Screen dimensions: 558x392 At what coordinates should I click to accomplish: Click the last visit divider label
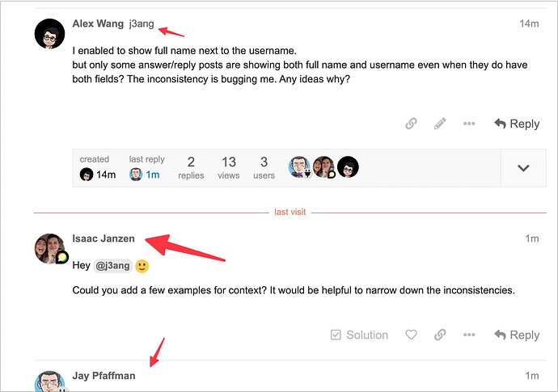(x=290, y=212)
